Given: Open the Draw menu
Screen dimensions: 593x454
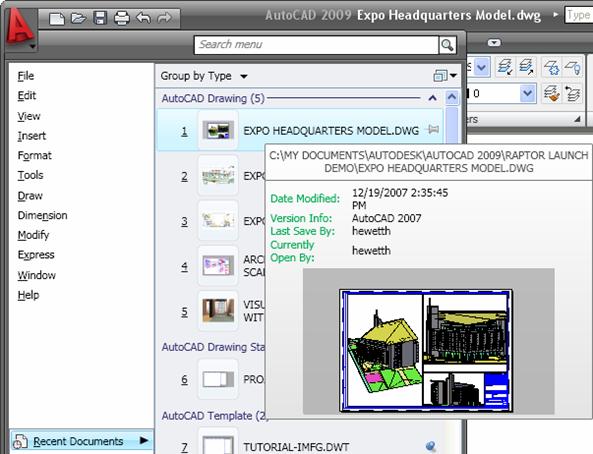Looking at the screenshot, I should tap(30, 196).
